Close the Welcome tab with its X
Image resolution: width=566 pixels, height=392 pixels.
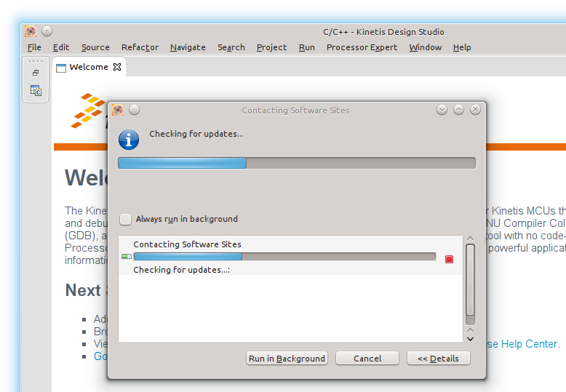coord(117,67)
